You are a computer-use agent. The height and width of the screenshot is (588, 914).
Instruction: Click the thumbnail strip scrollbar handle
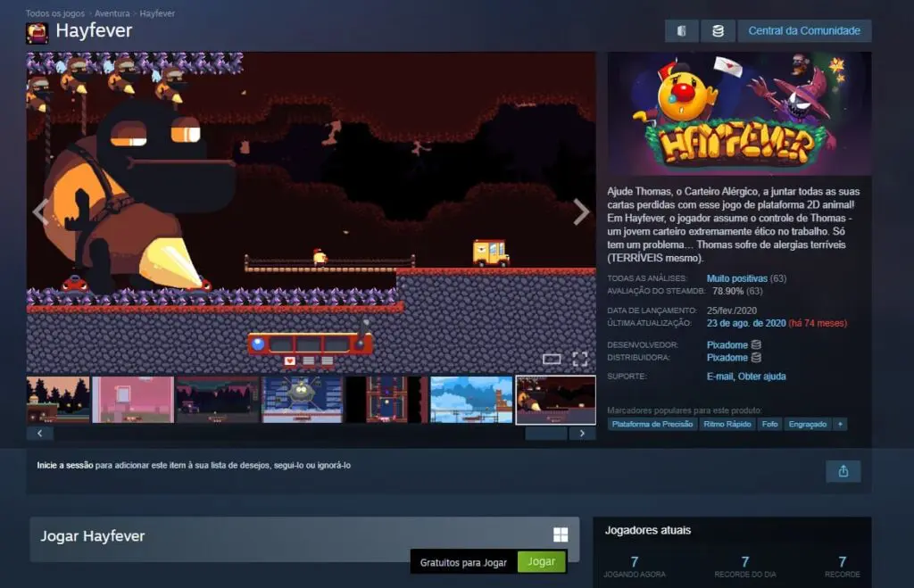546,434
